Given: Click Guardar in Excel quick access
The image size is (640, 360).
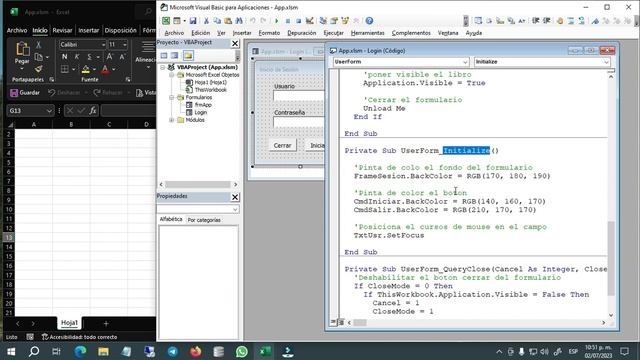Looking at the screenshot, I should click(x=25, y=93).
